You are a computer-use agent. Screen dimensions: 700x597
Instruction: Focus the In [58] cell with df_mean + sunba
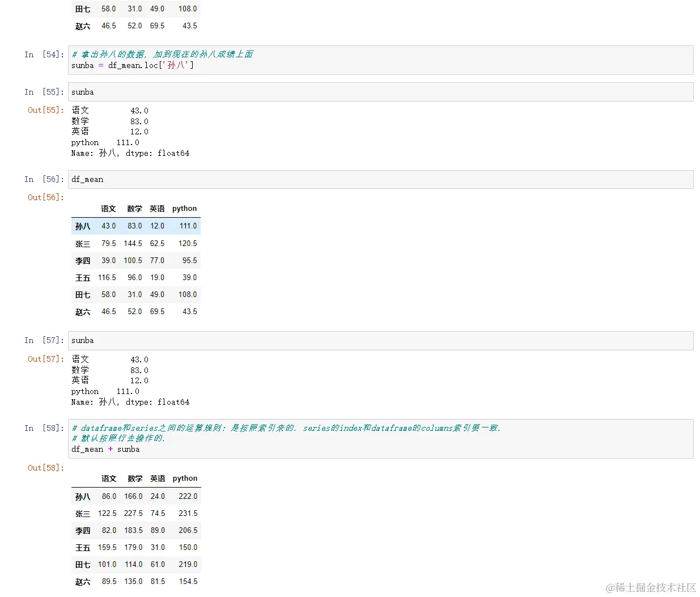(x=380, y=438)
